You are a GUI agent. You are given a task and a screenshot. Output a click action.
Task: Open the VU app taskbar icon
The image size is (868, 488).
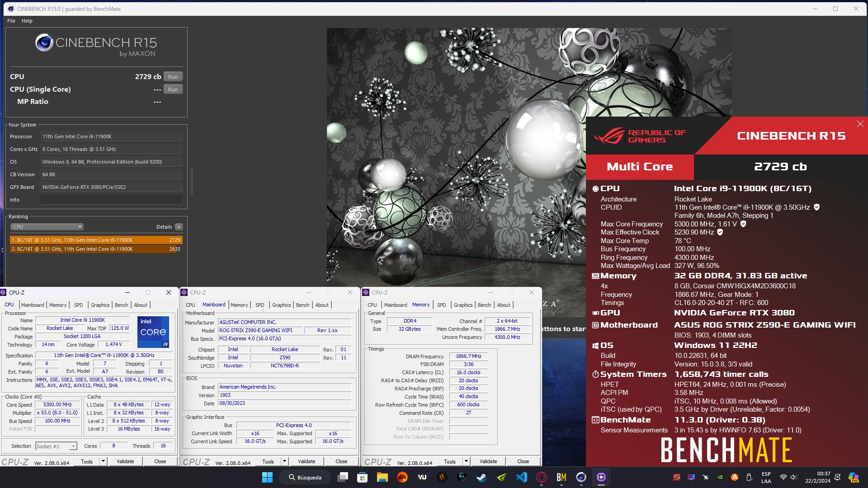click(x=422, y=477)
